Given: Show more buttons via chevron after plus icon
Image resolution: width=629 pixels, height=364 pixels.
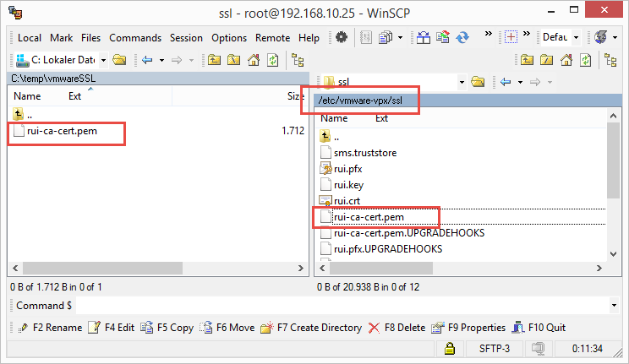Looking at the screenshot, I should (x=527, y=33).
